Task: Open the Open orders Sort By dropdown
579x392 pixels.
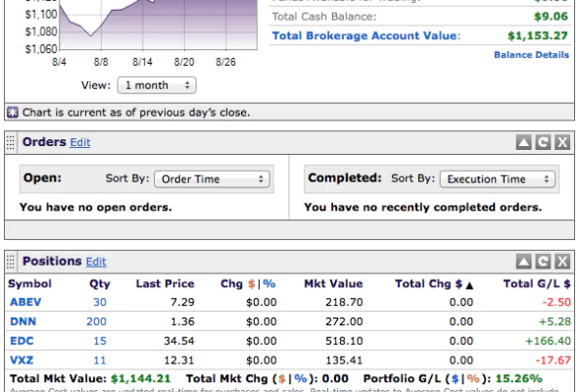Action: 212,179
